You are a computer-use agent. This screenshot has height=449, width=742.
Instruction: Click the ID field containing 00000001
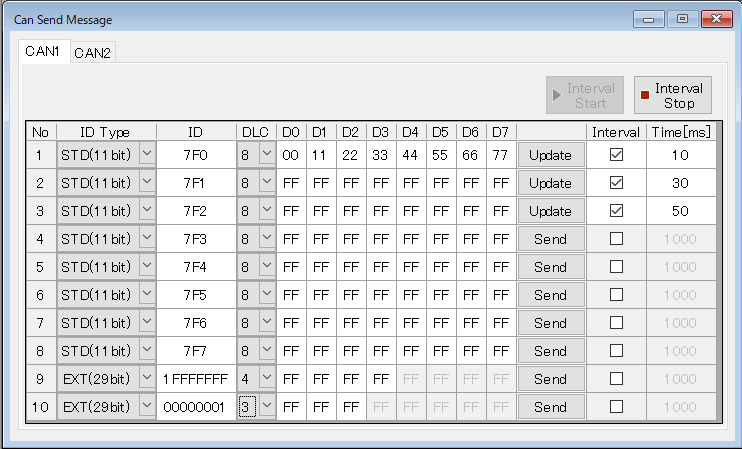point(195,407)
